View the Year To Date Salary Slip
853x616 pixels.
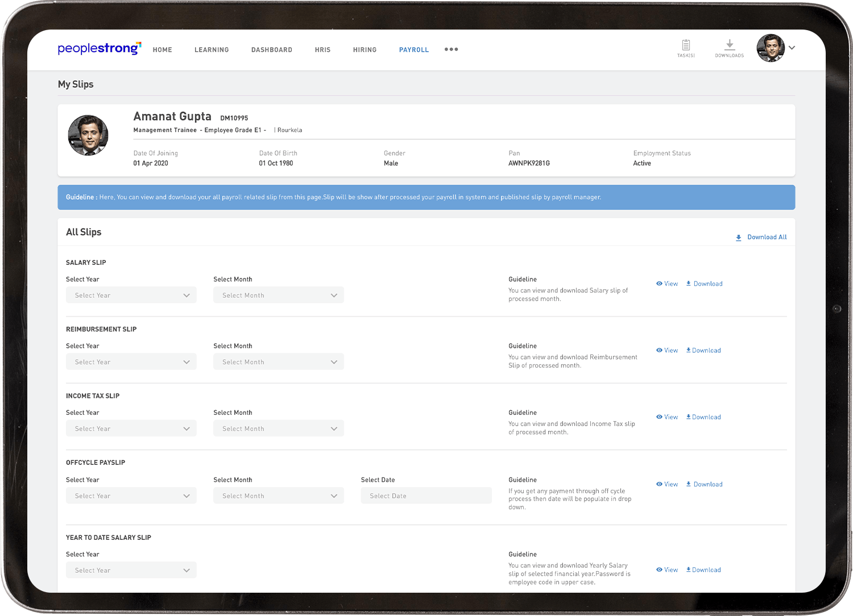coord(666,570)
